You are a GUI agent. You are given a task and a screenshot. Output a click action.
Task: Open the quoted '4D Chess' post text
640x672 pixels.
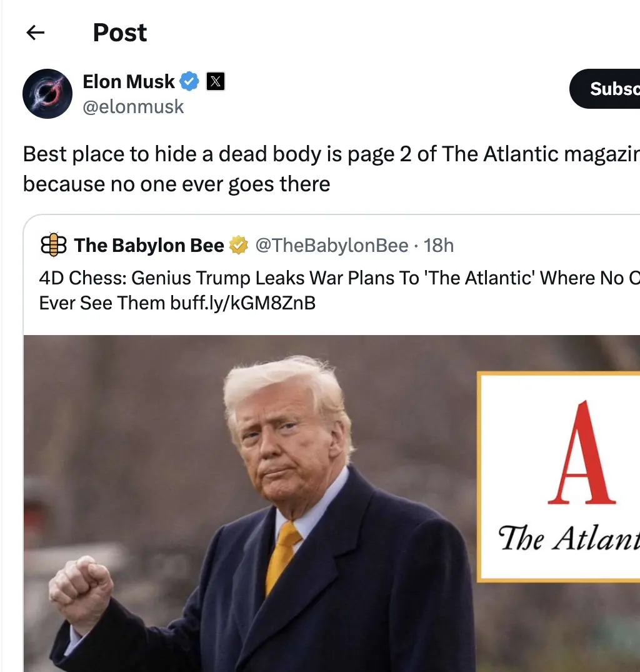339,290
